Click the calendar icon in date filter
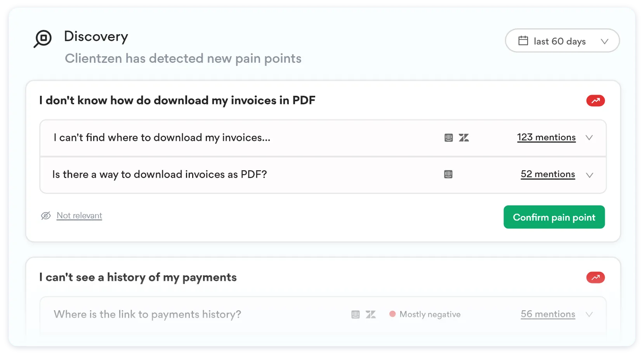Viewport: 644px width, 356px height. 523,41
